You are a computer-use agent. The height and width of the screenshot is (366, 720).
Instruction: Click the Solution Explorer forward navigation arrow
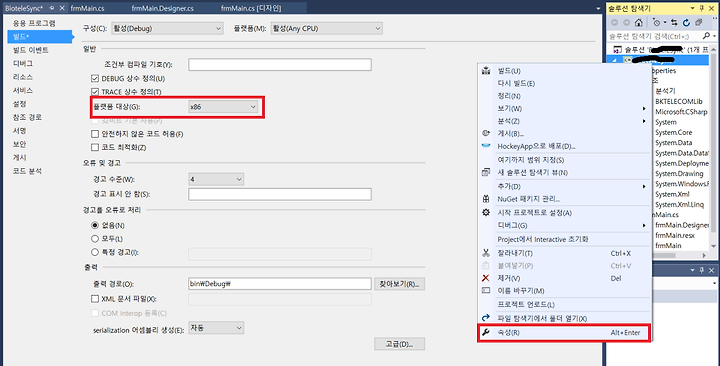tap(626, 23)
